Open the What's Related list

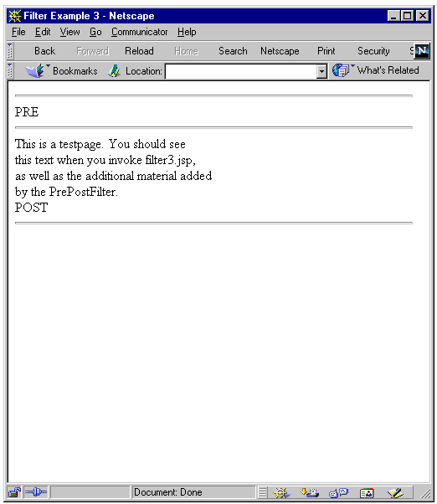point(388,70)
